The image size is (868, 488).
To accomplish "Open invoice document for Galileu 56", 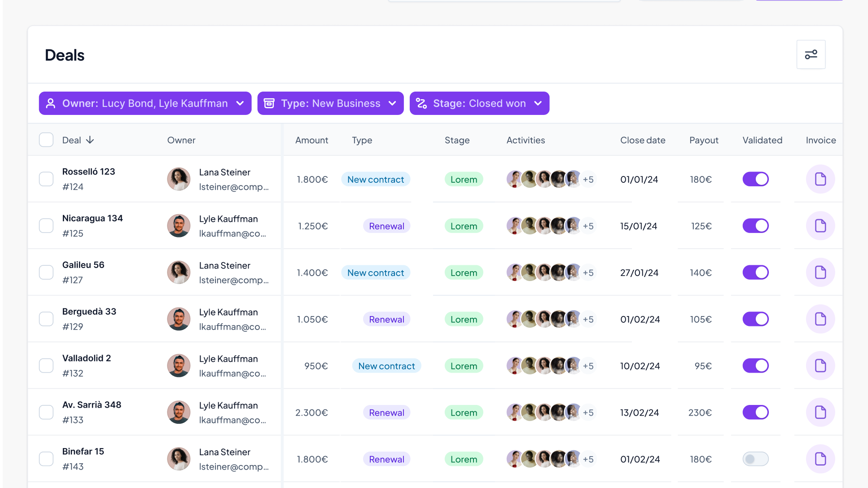I will 820,273.
